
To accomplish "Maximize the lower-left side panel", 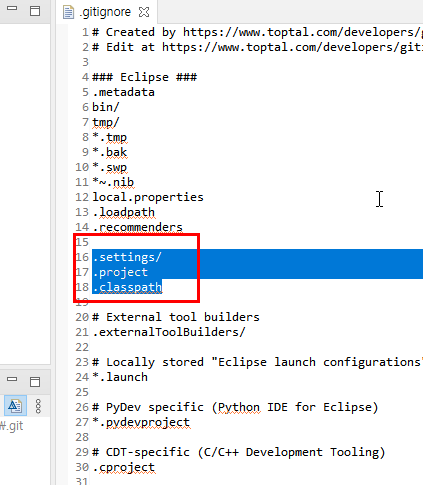I will point(35,382).
